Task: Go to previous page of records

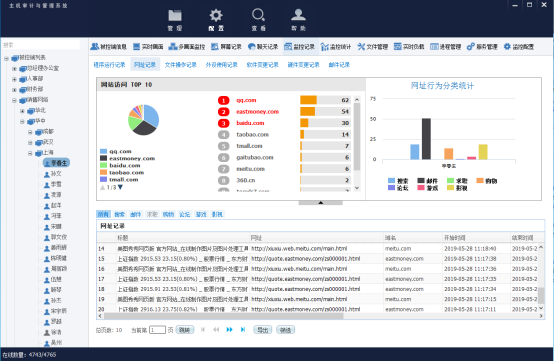Action: (x=216, y=330)
